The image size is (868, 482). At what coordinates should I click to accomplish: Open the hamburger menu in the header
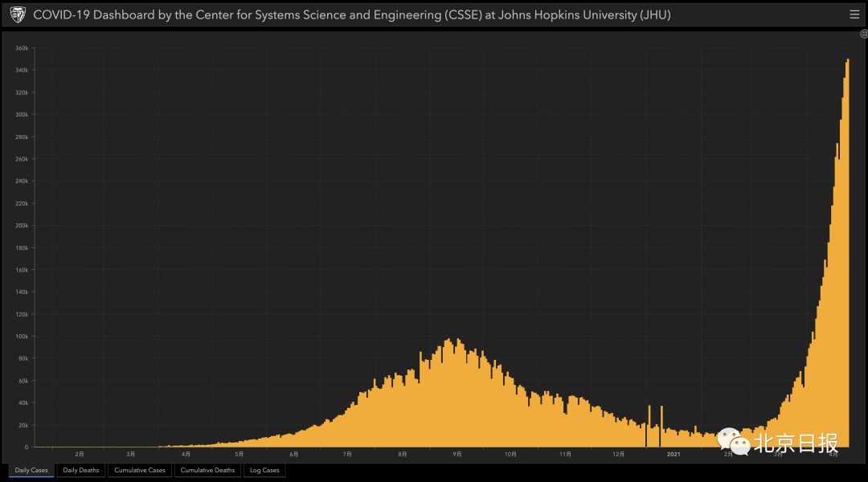click(854, 14)
